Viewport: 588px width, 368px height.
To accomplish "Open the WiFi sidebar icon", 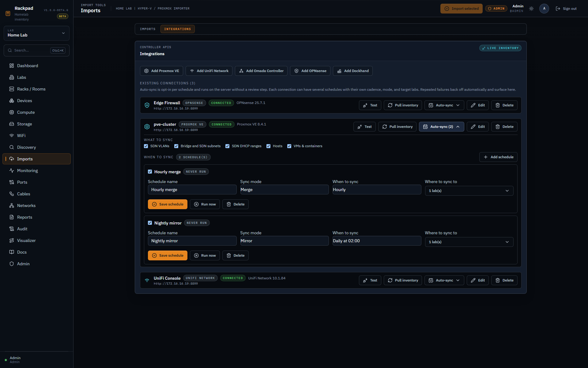I will [x=12, y=136].
